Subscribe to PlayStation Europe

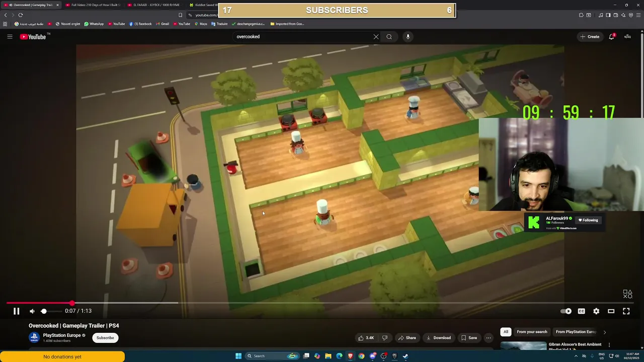click(x=105, y=338)
